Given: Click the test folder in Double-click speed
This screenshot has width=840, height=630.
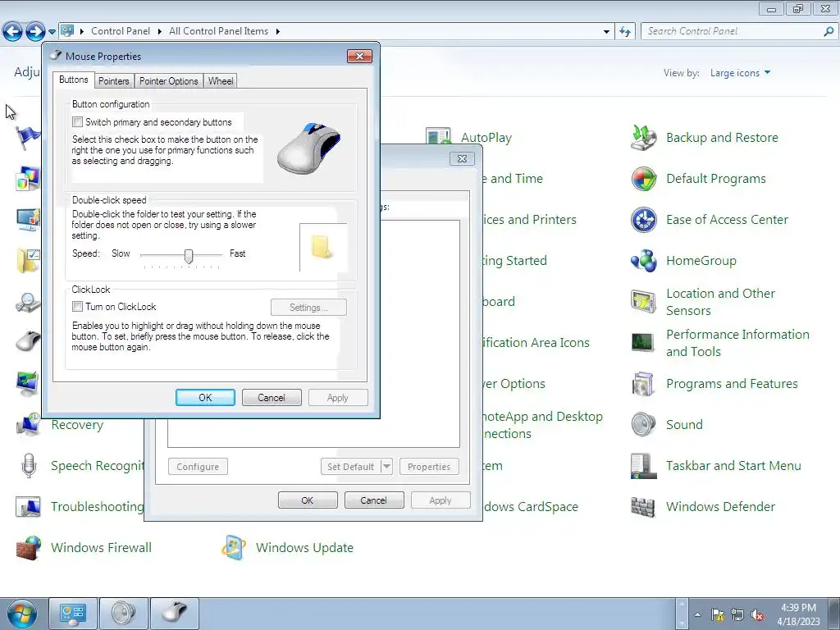Looking at the screenshot, I should click(322, 247).
